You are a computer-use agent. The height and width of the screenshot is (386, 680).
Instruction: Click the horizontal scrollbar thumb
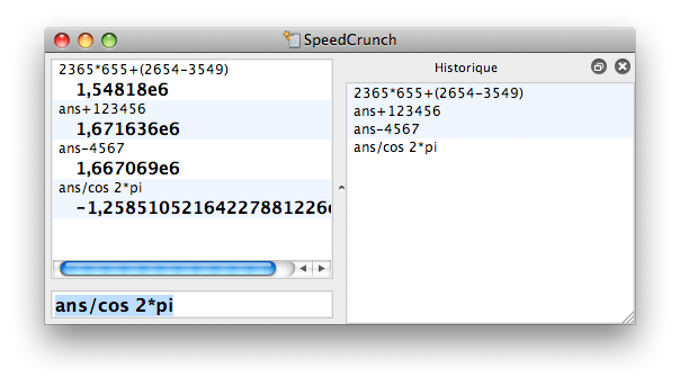pyautogui.click(x=167, y=268)
